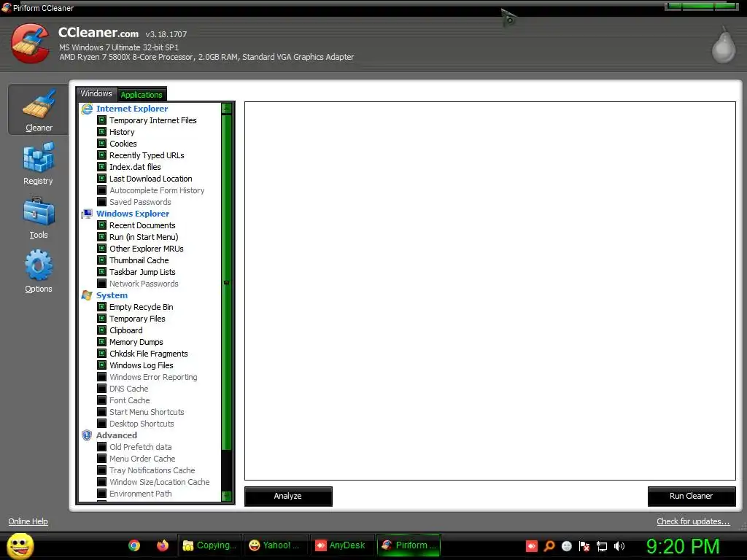The width and height of the screenshot is (747, 560).
Task: Click the list scrollbar up arrow
Action: pos(227,109)
